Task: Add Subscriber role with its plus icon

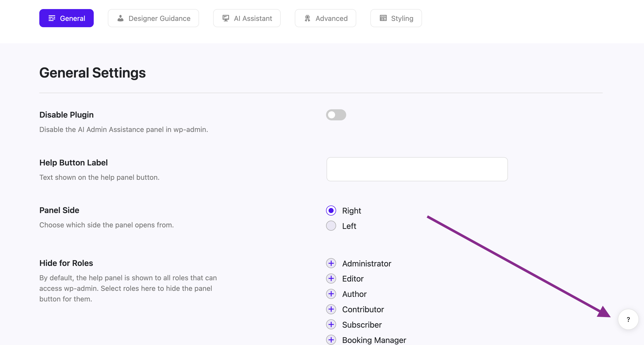Action: pyautogui.click(x=331, y=325)
